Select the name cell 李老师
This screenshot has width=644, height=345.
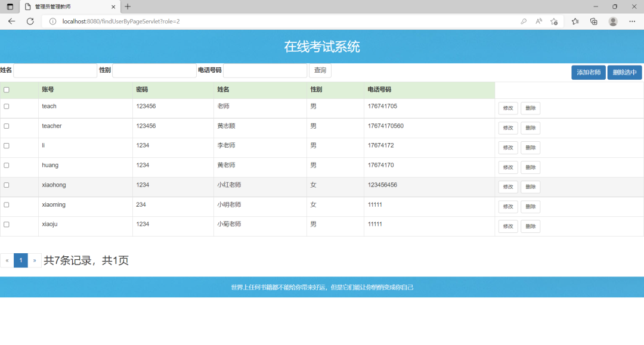pyautogui.click(x=227, y=145)
